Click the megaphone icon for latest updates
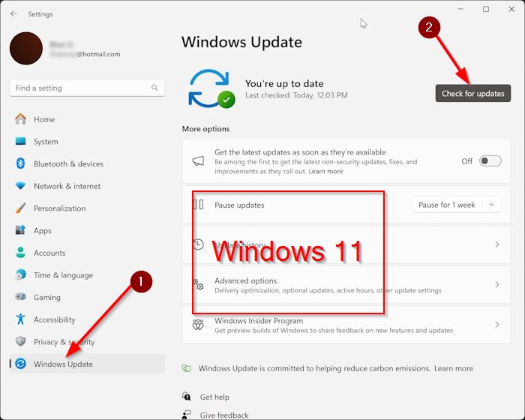The image size is (525, 420). point(198,161)
